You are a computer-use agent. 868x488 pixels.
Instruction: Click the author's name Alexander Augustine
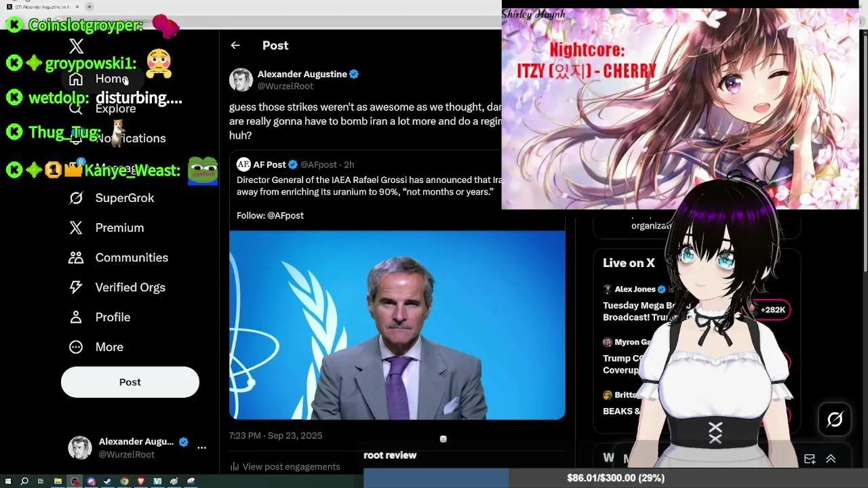pyautogui.click(x=302, y=74)
